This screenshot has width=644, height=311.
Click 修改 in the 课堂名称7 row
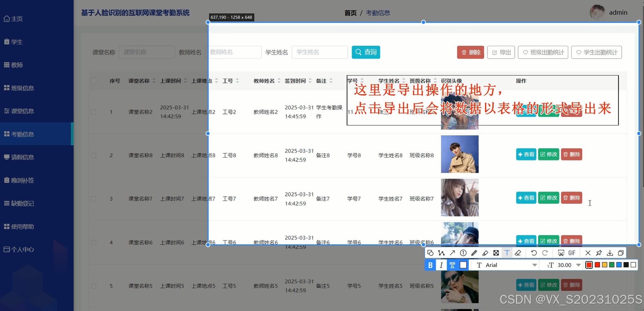(549, 198)
